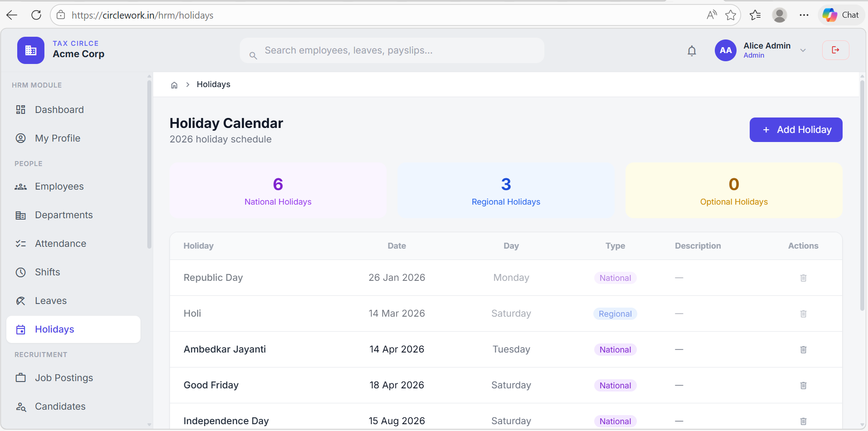Viewport: 868px width, 431px height.
Task: Select the Leaves icon in the sidebar
Action: click(21, 300)
